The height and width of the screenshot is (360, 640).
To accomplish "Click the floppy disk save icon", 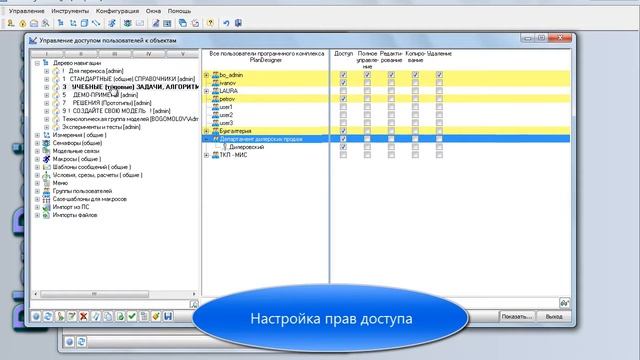I will pyautogui.click(x=168, y=316).
